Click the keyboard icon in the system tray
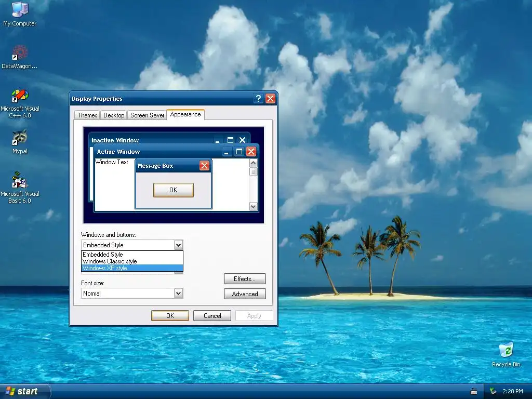Image resolution: width=532 pixels, height=399 pixels. [474, 392]
